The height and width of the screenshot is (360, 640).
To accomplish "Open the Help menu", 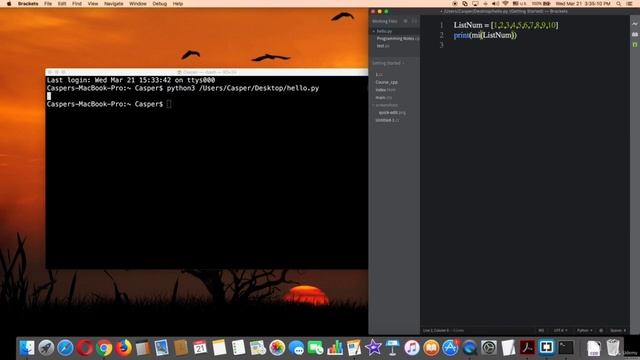I will 178,4.
